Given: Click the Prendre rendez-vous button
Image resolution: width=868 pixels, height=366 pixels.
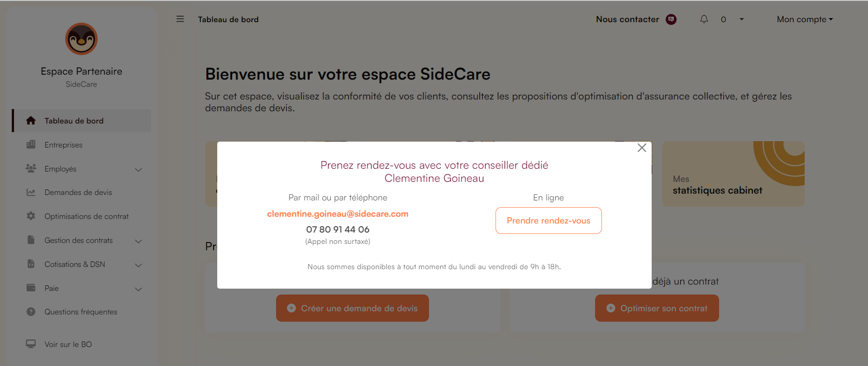Looking at the screenshot, I should pos(548,220).
